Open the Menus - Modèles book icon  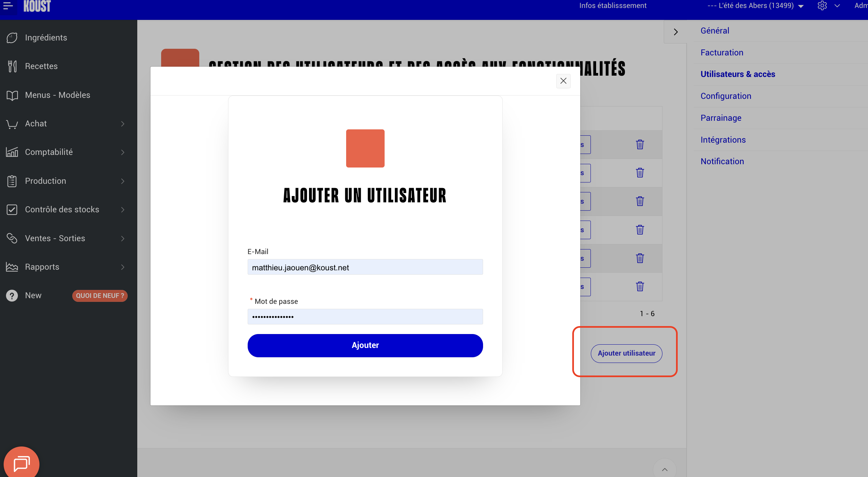tap(12, 96)
